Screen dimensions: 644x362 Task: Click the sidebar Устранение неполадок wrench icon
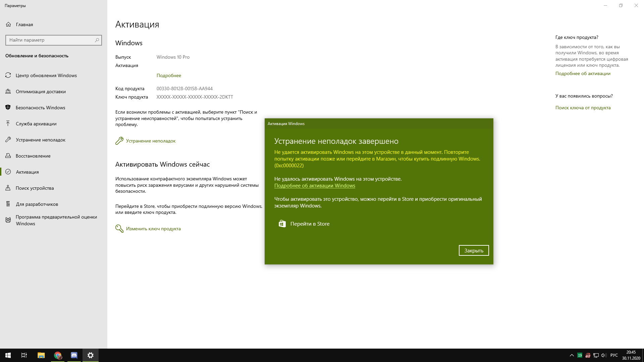click(8, 140)
